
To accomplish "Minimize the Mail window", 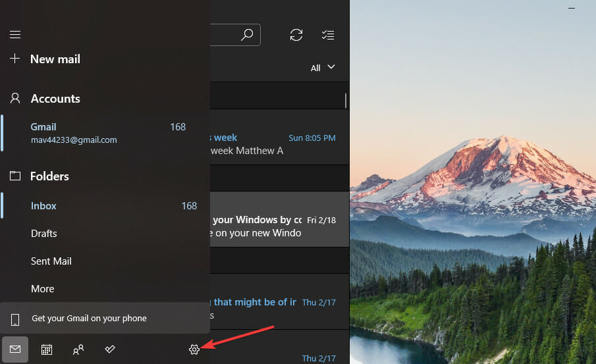I will (x=571, y=8).
